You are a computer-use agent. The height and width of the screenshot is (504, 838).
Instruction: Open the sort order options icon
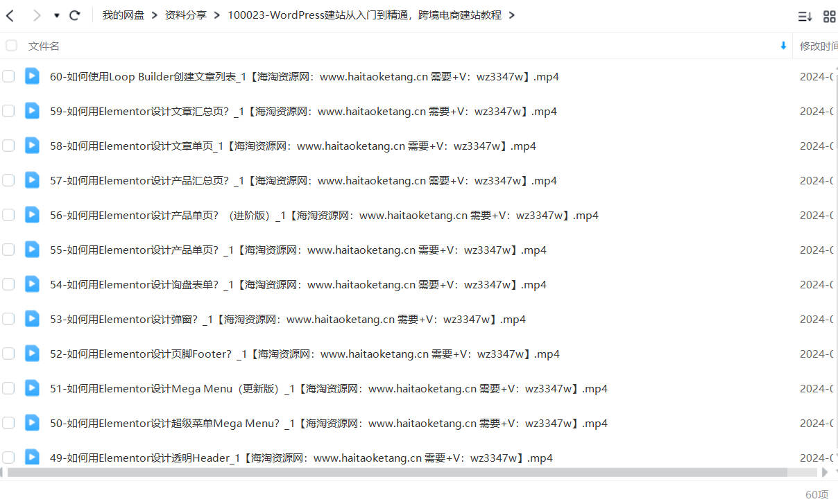(x=805, y=17)
